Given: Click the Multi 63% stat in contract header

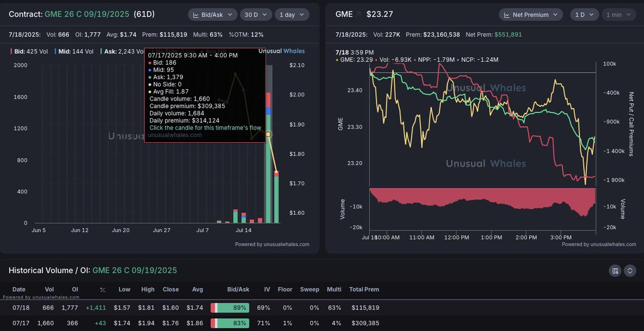Looking at the screenshot, I should [208, 34].
